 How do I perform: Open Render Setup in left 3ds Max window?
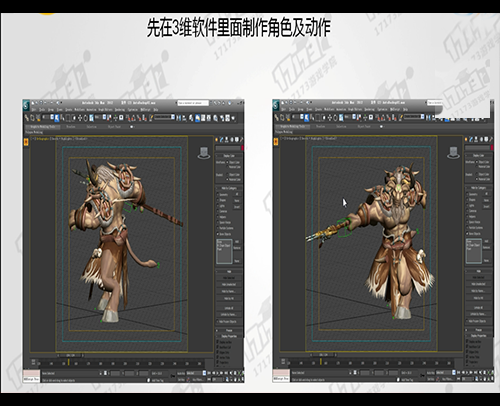coord(222,118)
